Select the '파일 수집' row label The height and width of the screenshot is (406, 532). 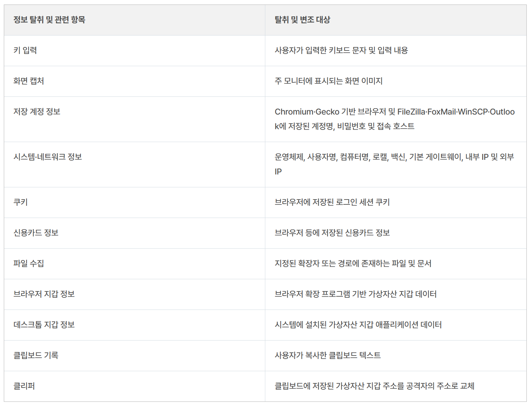coord(29,264)
